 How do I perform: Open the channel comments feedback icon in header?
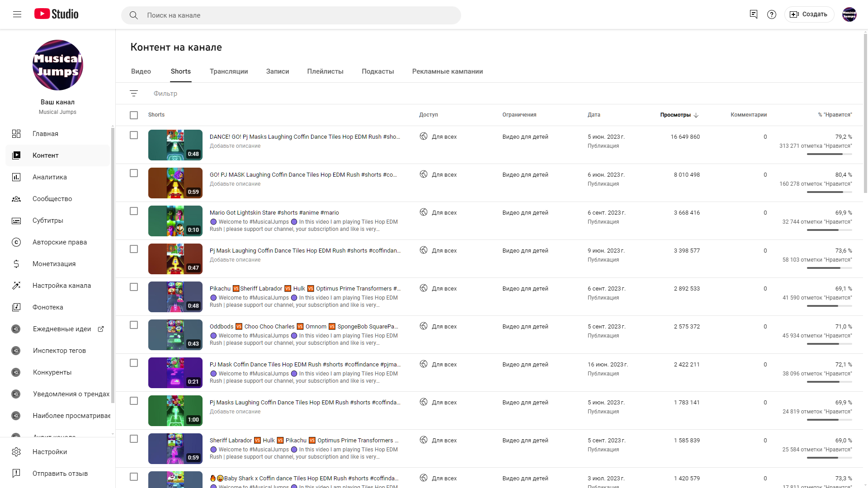[753, 14]
